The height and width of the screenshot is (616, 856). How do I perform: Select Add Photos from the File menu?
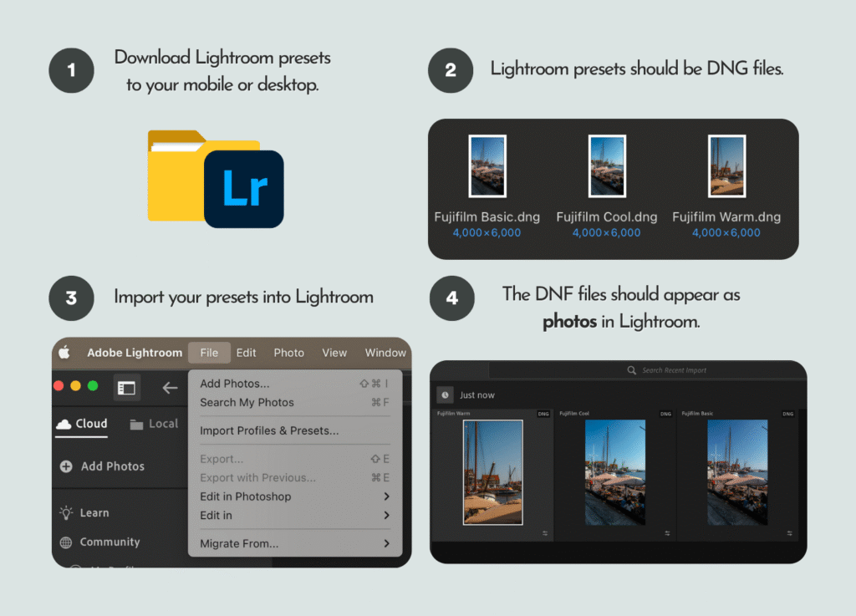(235, 384)
